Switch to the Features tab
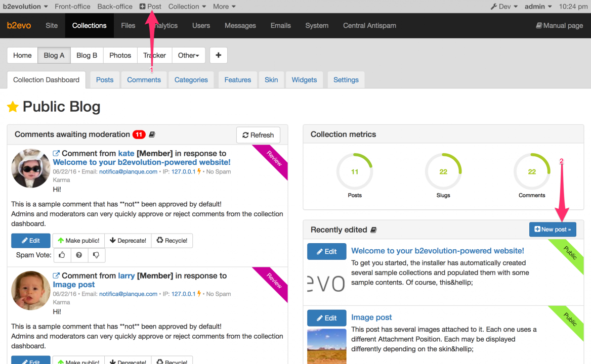This screenshot has height=364, width=591. point(237,80)
